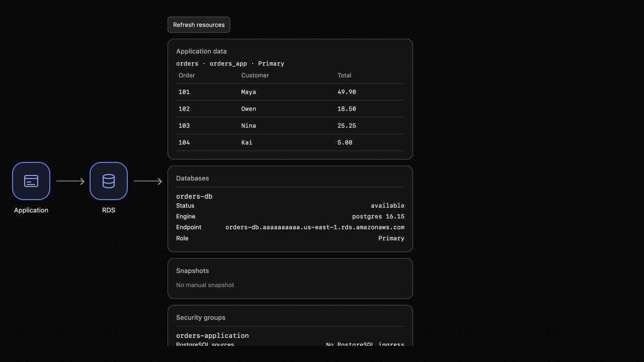Click the 'Customer' column header
Screen dimensions: 644x362
tap(255, 75)
